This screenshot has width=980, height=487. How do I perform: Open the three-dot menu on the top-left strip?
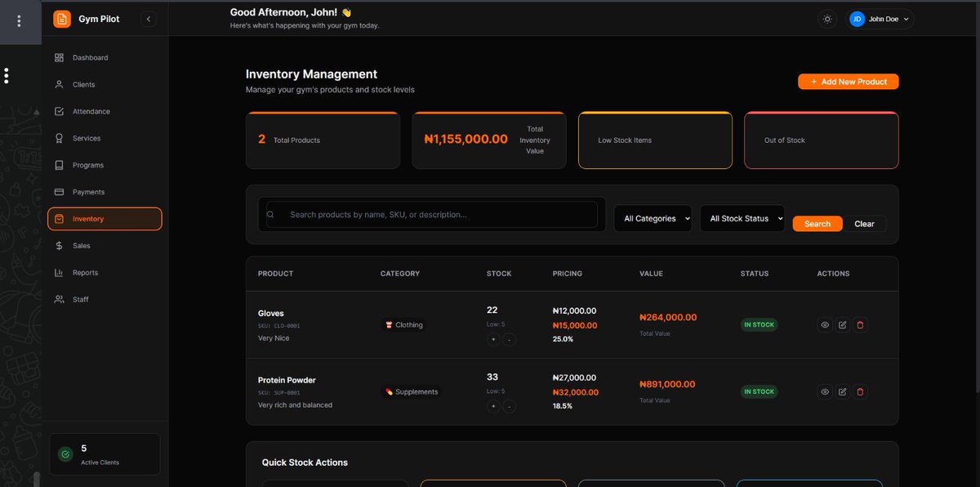point(19,21)
